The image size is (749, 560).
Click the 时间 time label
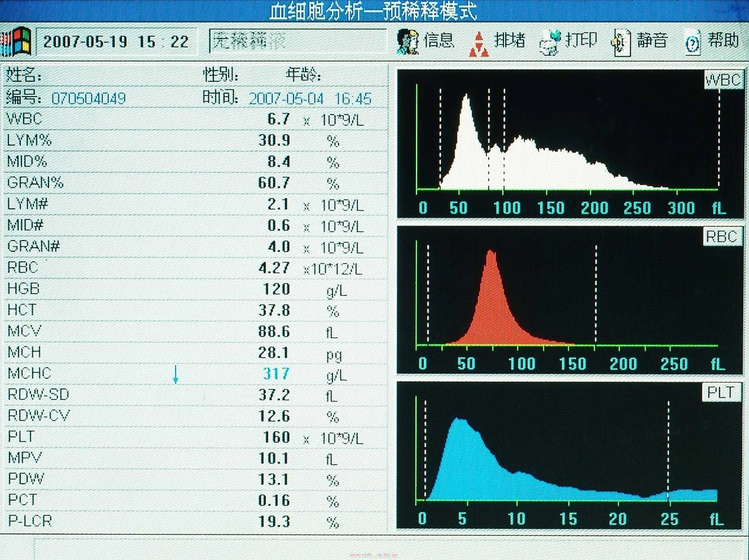coord(221,97)
